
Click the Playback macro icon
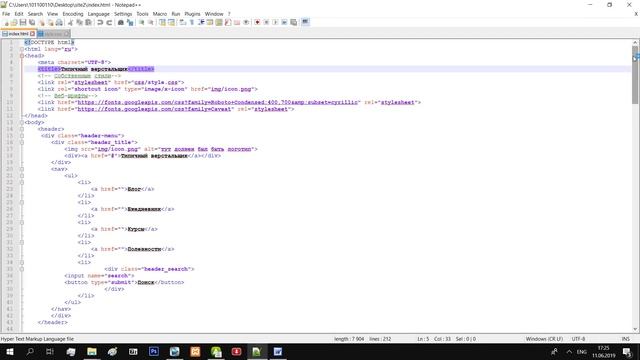pyautogui.click(x=275, y=22)
